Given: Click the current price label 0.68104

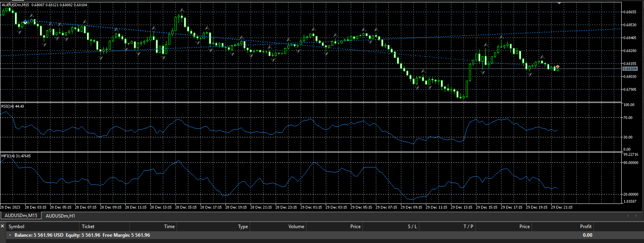Looking at the screenshot, I should pos(630,69).
